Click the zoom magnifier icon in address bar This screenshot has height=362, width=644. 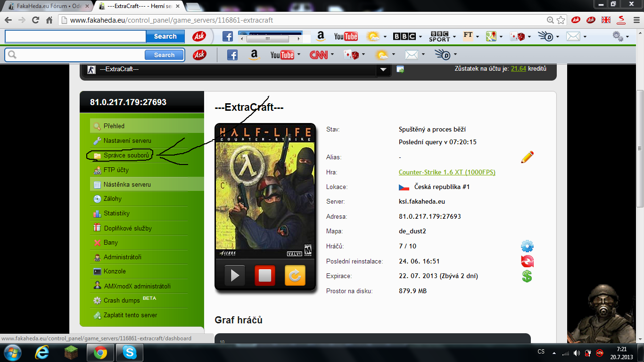pyautogui.click(x=550, y=20)
